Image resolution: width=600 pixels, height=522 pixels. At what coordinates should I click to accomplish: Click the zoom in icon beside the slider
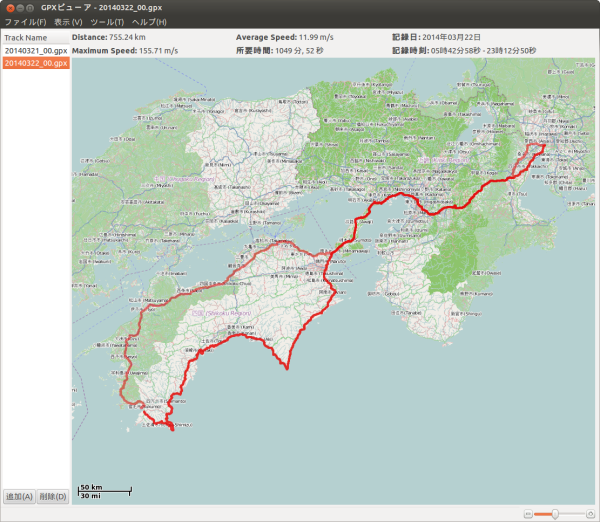pos(590,513)
